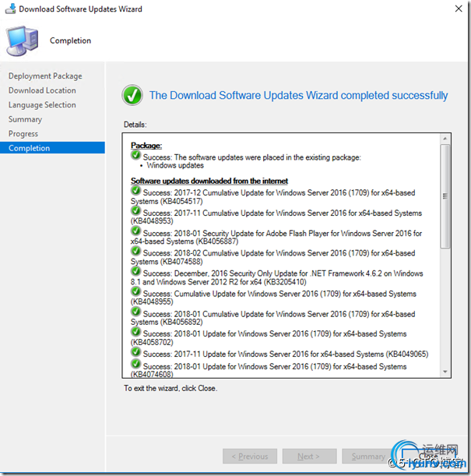Screen dimensions: 471x476
Task: Click 'To exit the wizard, click Close' text
Action: click(x=170, y=388)
